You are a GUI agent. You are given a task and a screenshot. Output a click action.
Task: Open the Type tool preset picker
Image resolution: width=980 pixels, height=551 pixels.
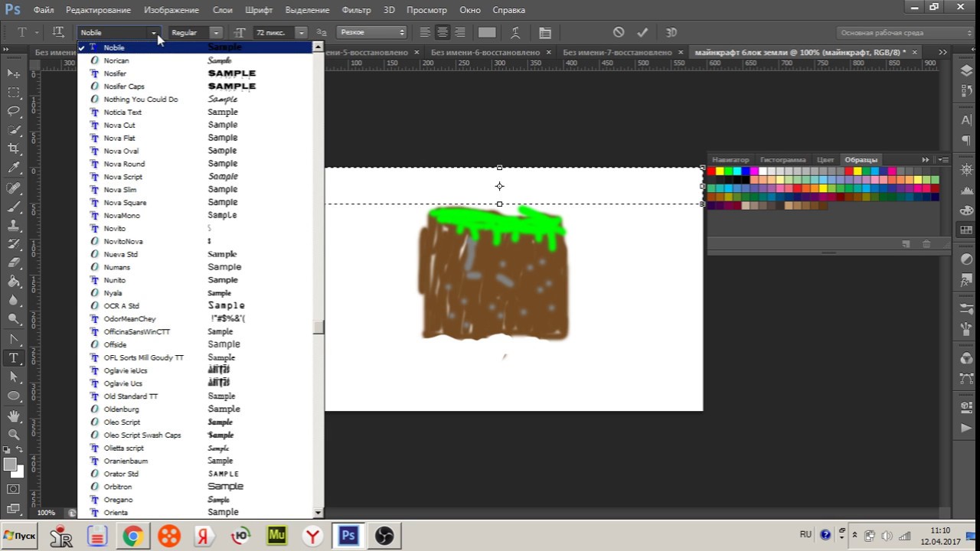(x=27, y=32)
